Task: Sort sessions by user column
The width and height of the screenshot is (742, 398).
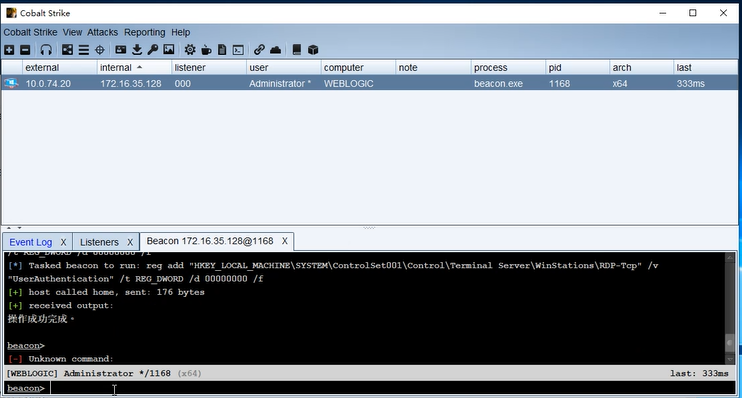Action: click(283, 68)
